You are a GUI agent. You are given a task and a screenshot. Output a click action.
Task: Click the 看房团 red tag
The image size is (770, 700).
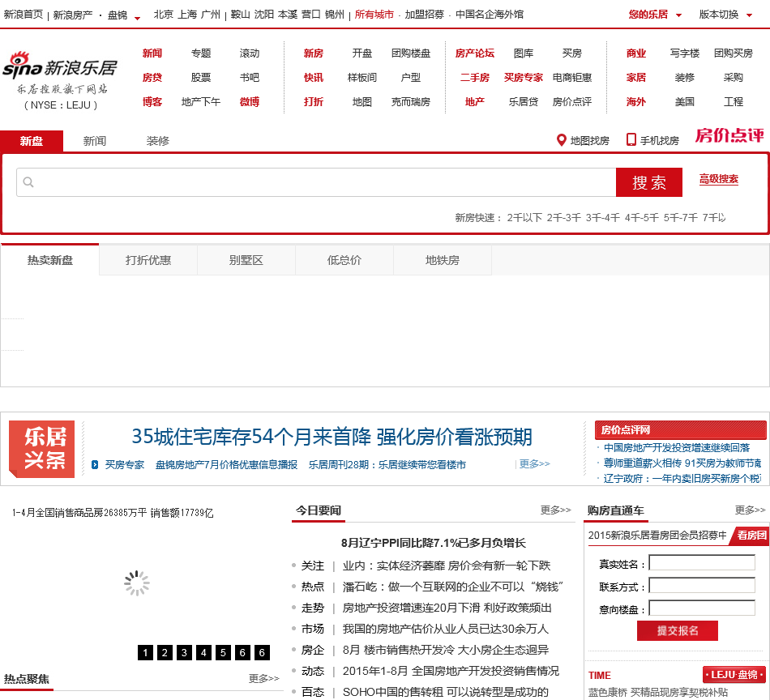750,535
